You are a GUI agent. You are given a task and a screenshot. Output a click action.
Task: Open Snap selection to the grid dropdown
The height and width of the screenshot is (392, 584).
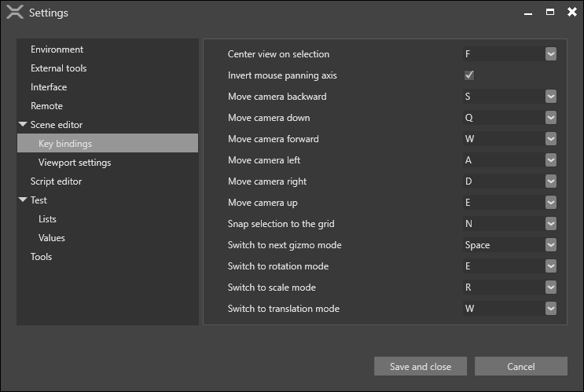(550, 224)
